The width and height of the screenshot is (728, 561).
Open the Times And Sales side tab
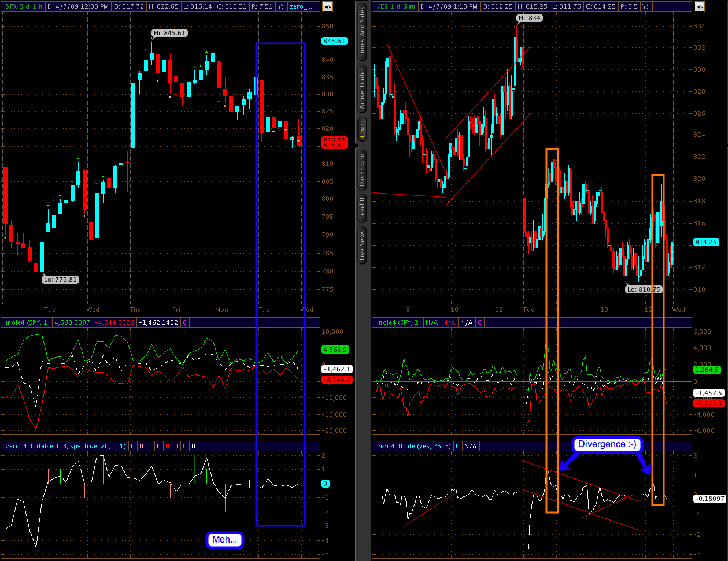pos(362,32)
